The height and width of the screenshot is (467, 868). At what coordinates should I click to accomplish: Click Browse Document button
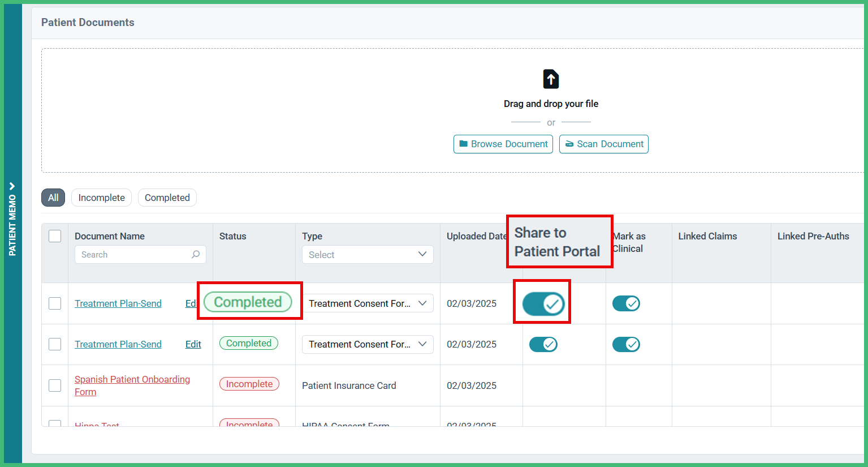click(503, 144)
